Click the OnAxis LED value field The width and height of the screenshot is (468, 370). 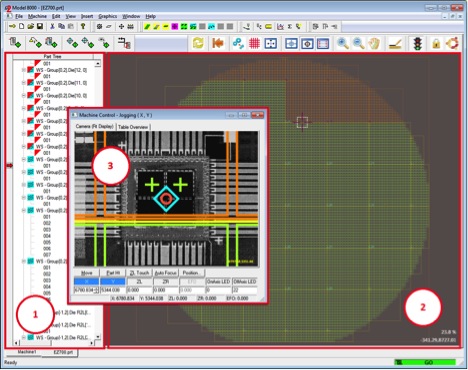(218, 290)
